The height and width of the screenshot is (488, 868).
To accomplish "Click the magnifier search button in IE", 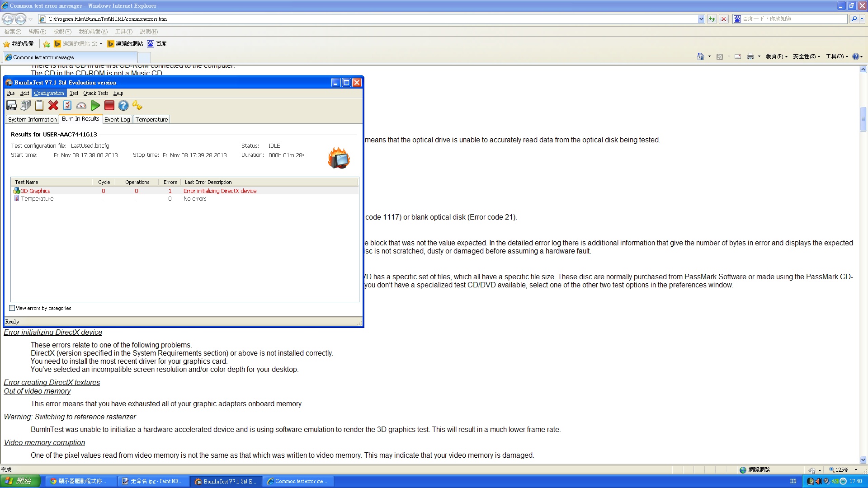I will (854, 19).
